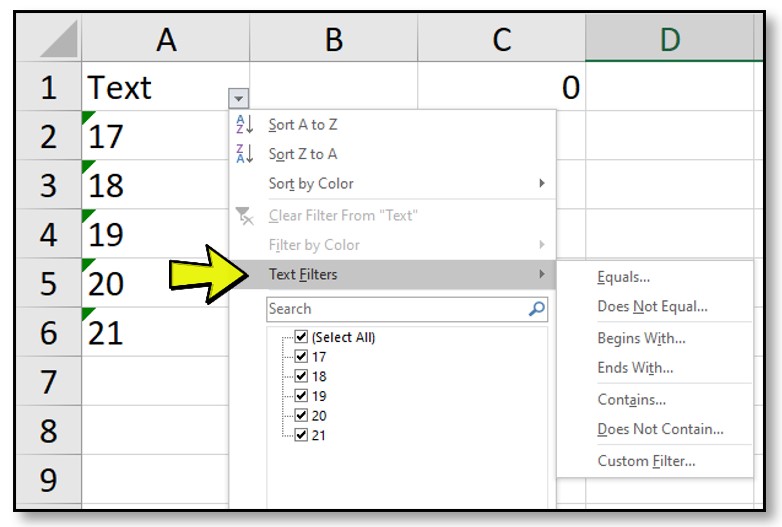The height and width of the screenshot is (527, 782).
Task: Open Custom Filter... dialog
Action: (646, 461)
